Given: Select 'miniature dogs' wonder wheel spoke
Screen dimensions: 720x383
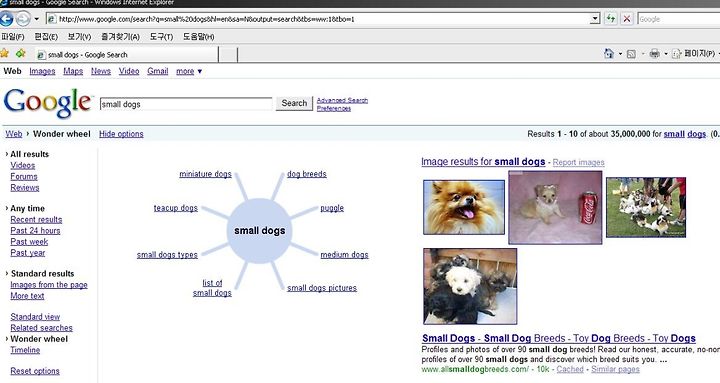Looking at the screenshot, I should (x=205, y=174).
